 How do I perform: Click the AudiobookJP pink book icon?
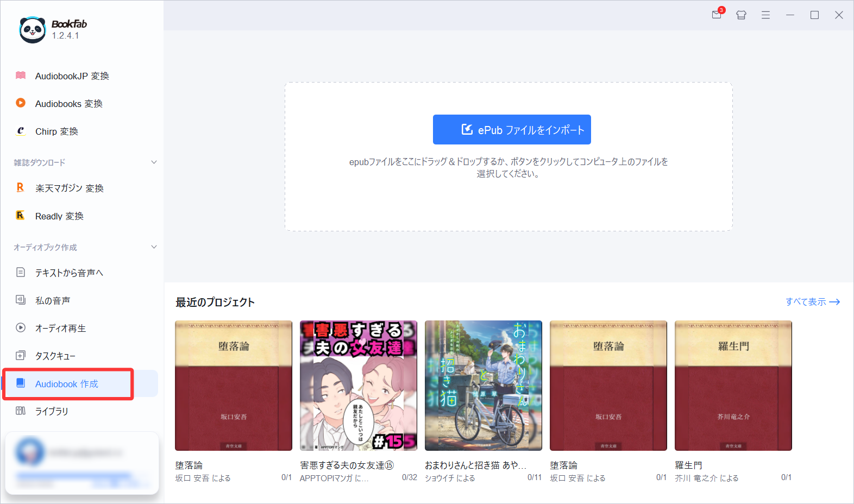pyautogui.click(x=21, y=75)
